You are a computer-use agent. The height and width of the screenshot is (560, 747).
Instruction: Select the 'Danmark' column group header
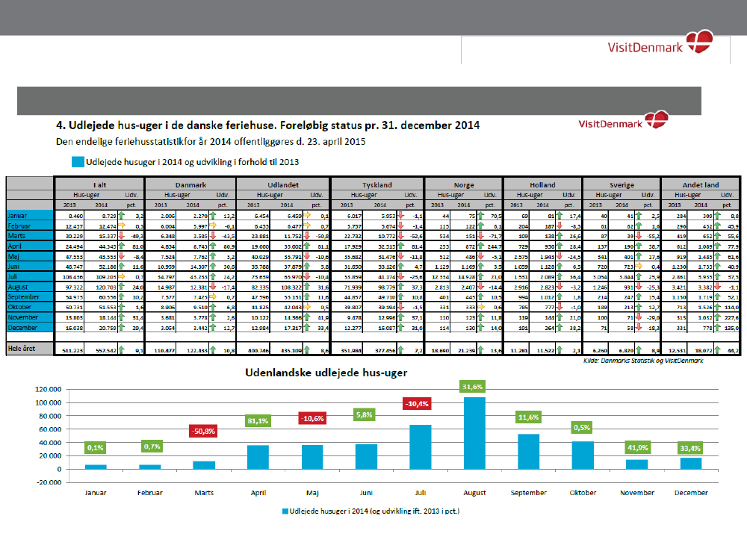coord(190,184)
